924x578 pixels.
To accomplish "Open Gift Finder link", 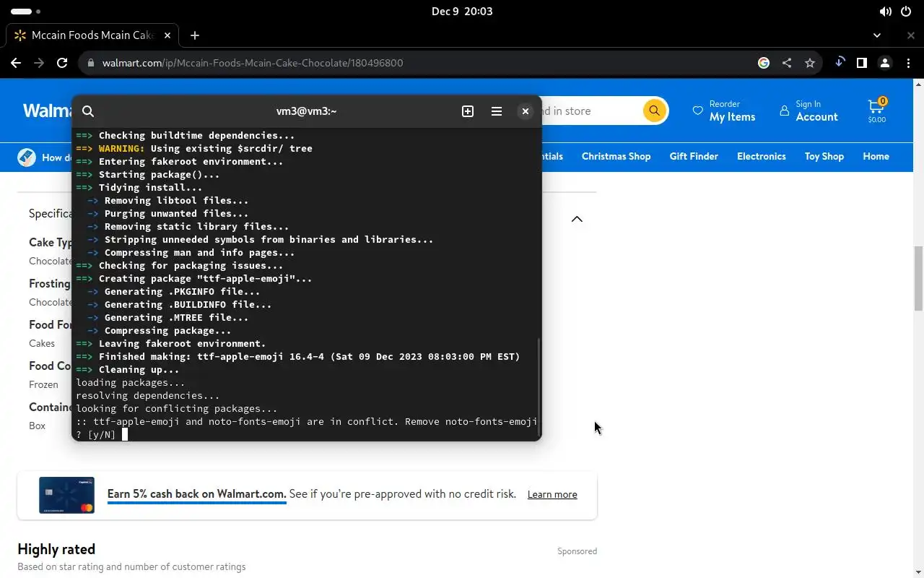I will [694, 156].
